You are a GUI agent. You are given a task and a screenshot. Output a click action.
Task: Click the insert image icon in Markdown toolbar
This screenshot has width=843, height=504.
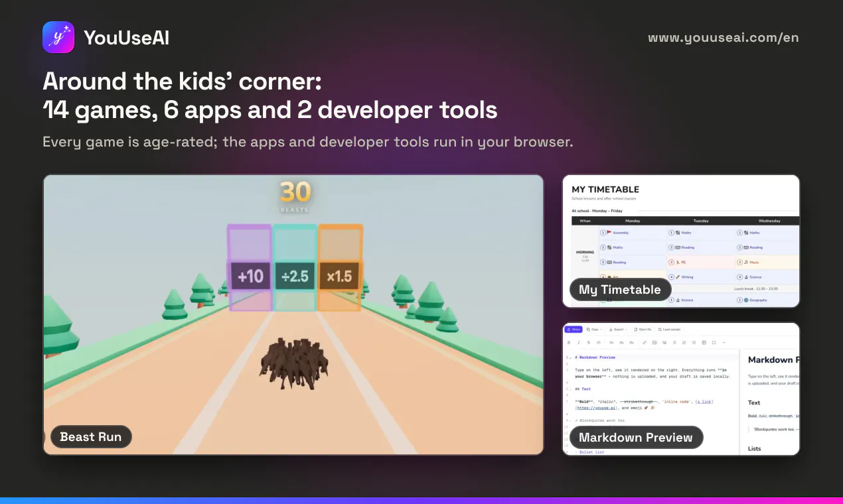[x=654, y=342]
